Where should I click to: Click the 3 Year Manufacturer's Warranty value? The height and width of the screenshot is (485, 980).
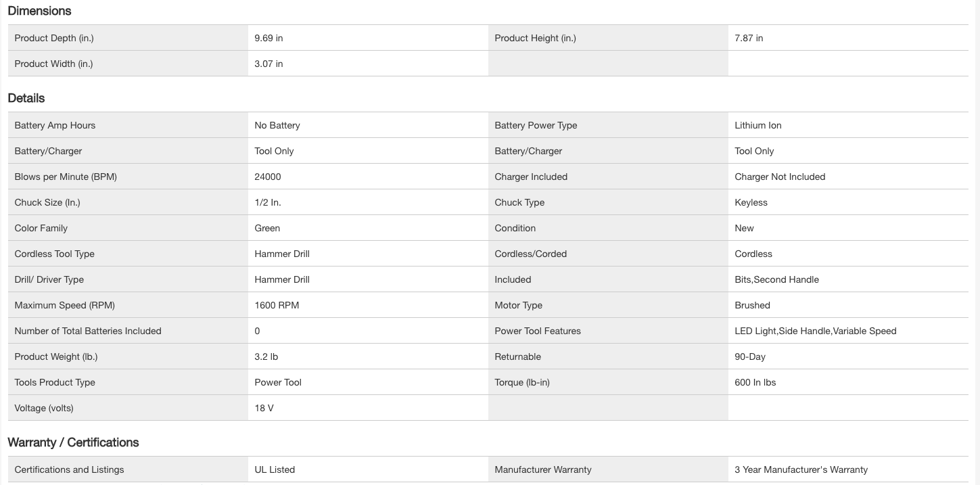pos(801,470)
